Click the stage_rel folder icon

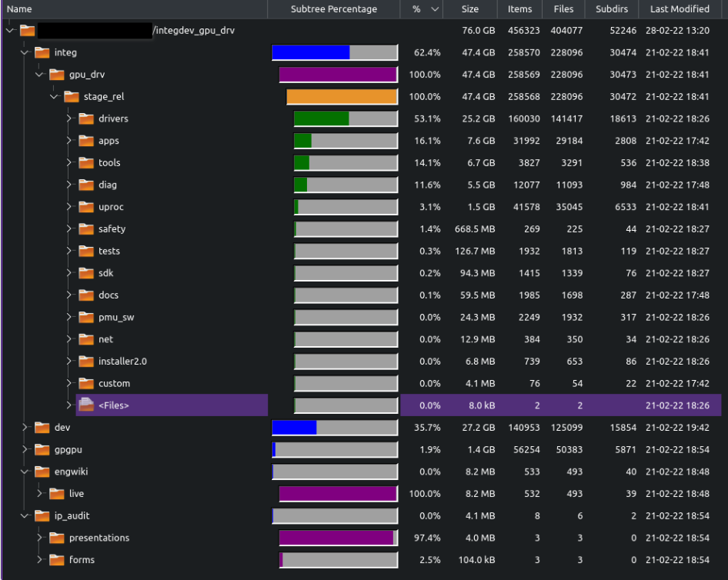pyautogui.click(x=71, y=97)
